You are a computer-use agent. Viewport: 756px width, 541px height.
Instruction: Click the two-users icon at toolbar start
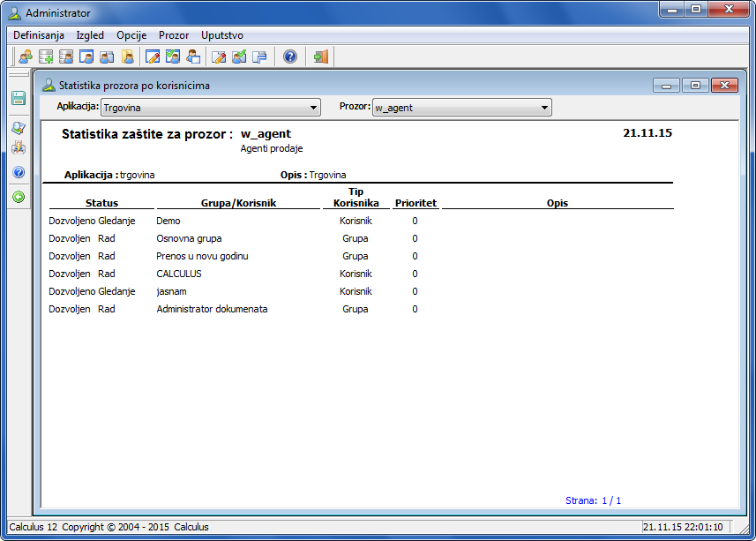point(25,57)
